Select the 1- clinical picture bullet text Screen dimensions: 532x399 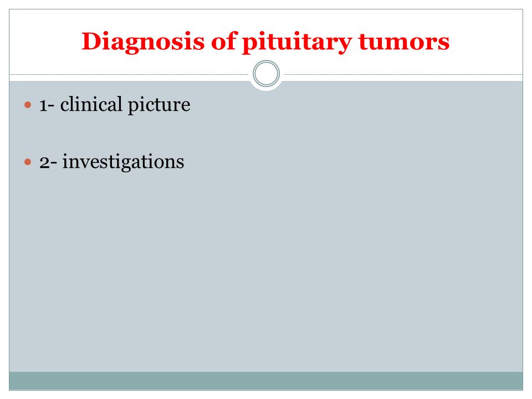pyautogui.click(x=115, y=105)
